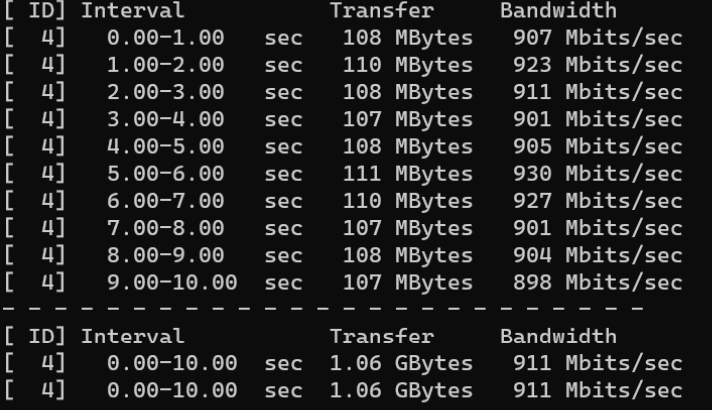Click the first Bandwidth column header
This screenshot has width=712, height=410.
[559, 10]
